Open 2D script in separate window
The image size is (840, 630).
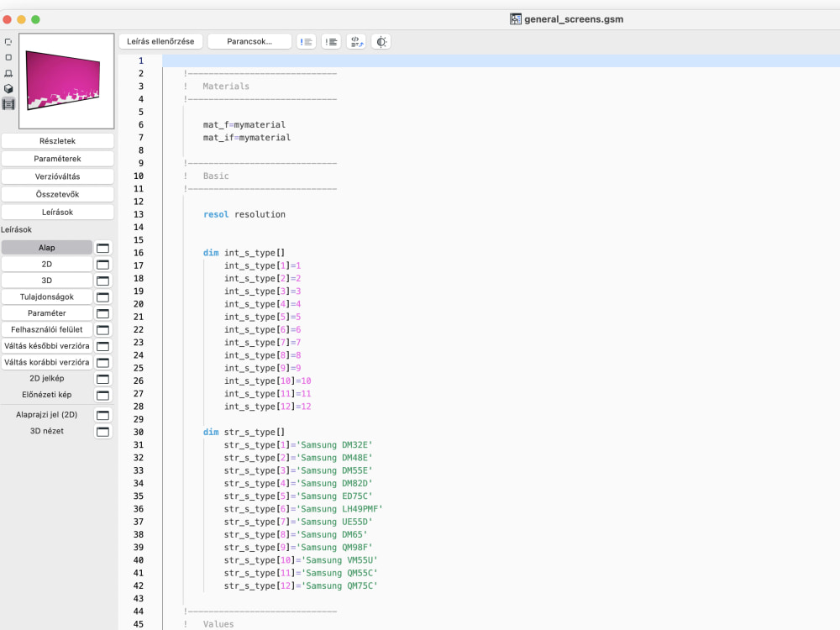tap(102, 265)
